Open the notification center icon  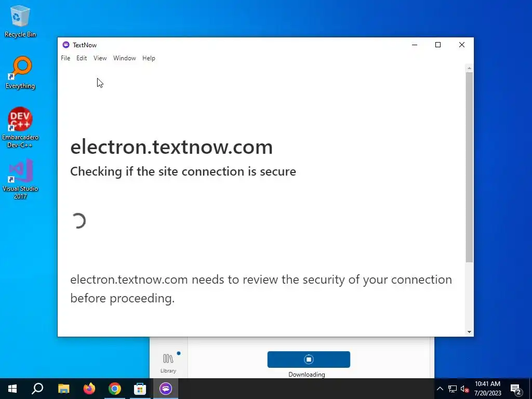click(516, 389)
